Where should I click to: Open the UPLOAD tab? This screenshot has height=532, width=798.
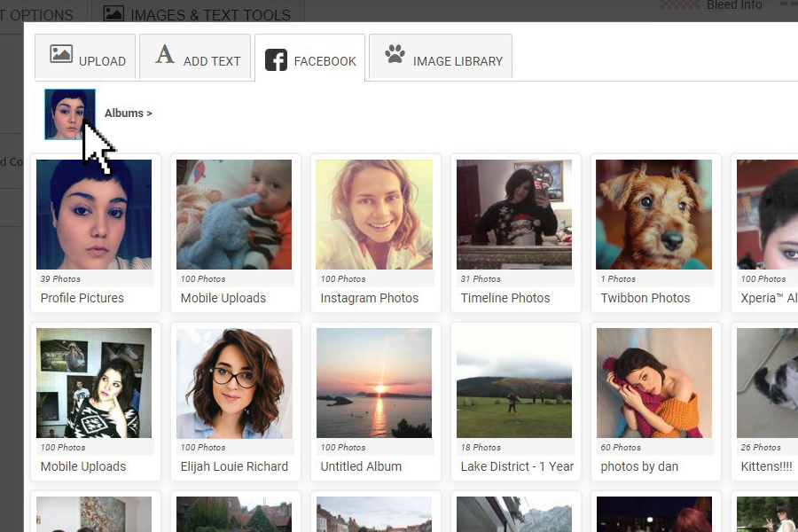click(x=85, y=57)
